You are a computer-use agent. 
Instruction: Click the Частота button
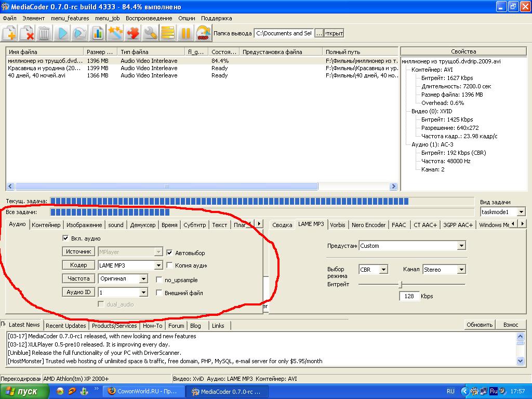point(78,278)
